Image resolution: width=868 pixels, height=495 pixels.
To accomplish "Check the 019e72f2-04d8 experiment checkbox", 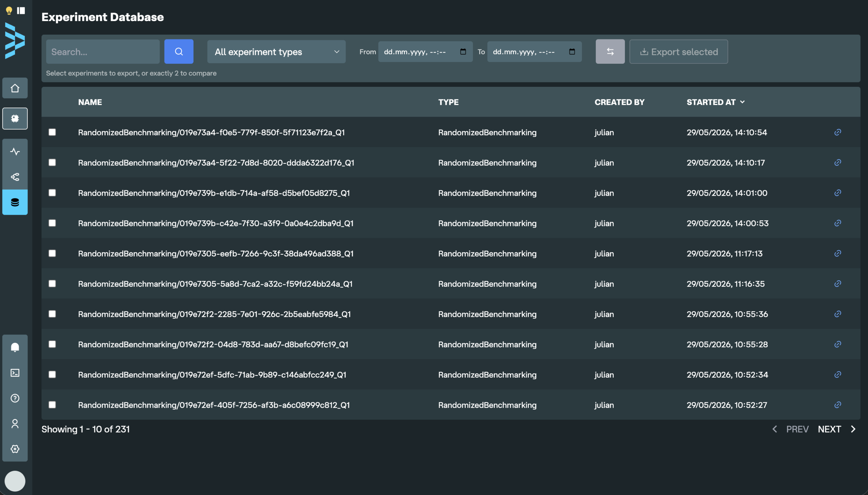I will pos(52,344).
